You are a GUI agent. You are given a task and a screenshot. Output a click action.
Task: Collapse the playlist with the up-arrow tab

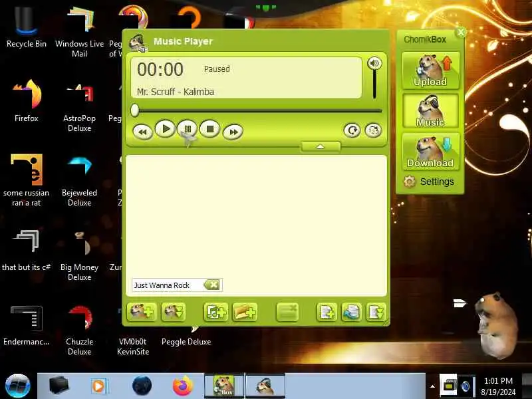pyautogui.click(x=321, y=146)
